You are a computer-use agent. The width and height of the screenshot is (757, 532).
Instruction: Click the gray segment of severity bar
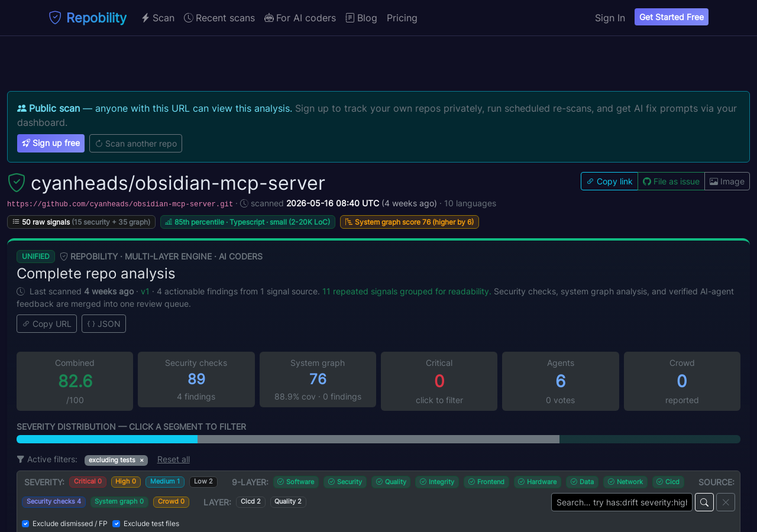point(378,439)
